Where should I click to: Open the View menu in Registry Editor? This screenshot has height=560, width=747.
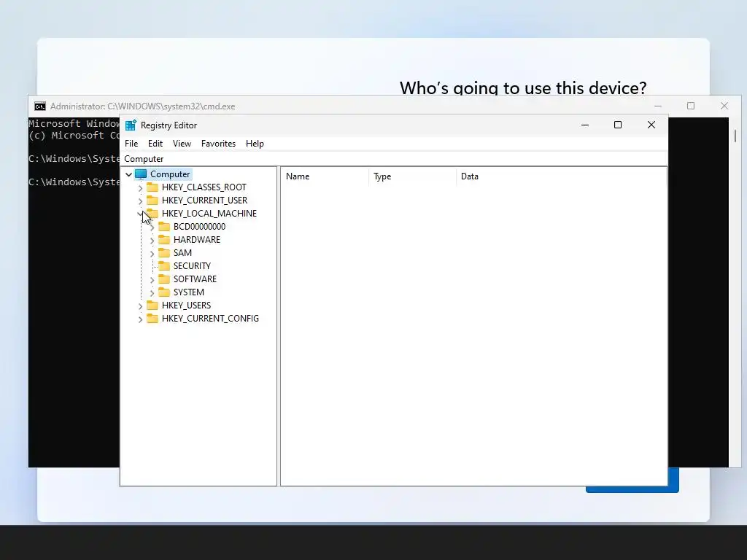tap(182, 144)
